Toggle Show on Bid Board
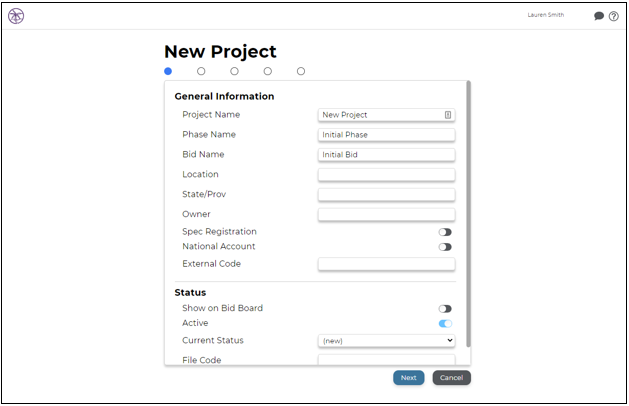Screen dimensions: 629x406 point(445,309)
